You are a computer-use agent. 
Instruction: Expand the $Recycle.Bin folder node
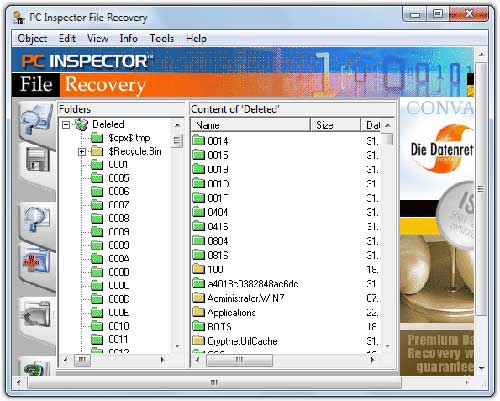click(82, 152)
